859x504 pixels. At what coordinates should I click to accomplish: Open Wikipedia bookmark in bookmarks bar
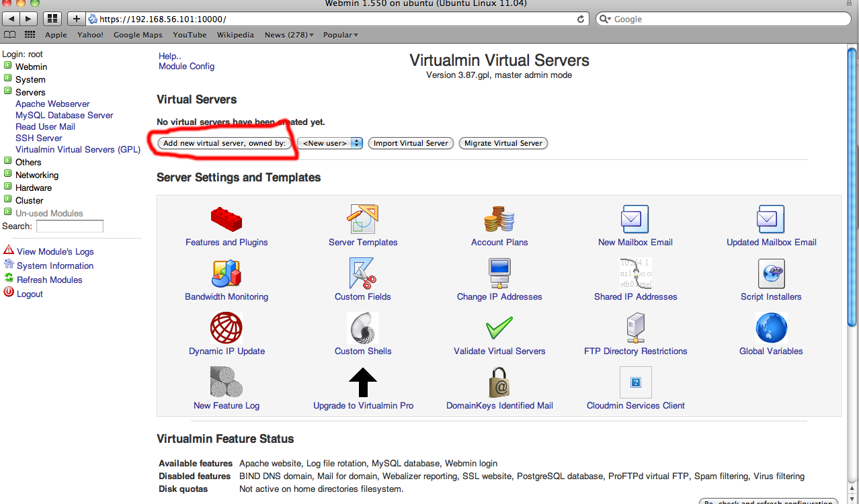click(x=235, y=35)
